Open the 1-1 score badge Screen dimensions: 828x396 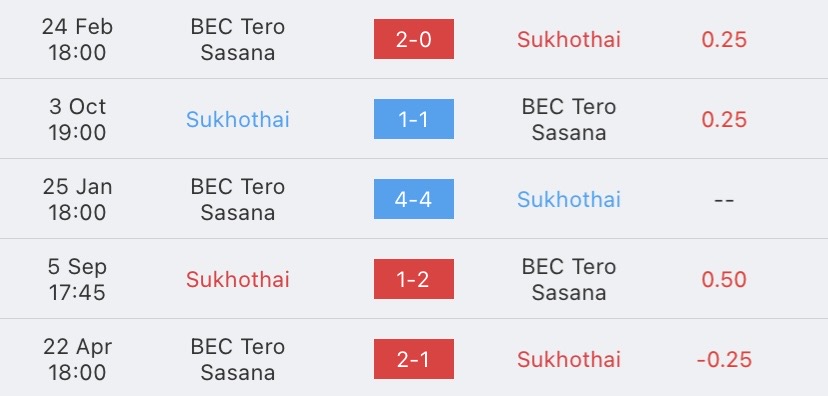point(413,119)
